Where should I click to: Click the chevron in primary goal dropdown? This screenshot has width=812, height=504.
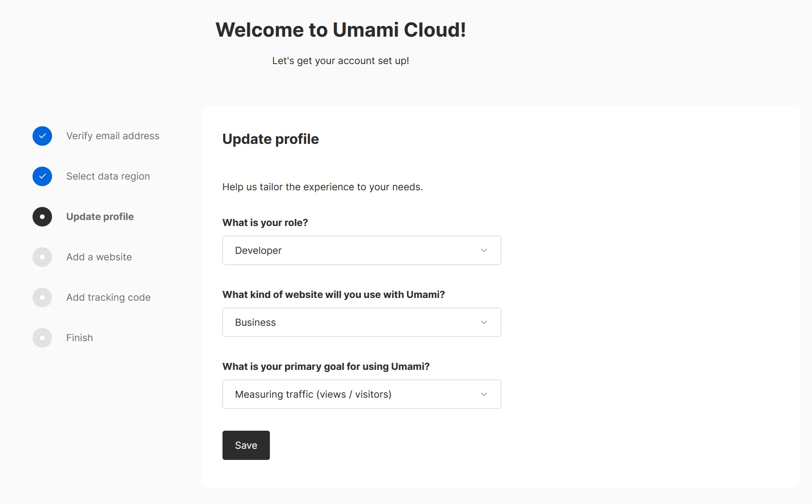pyautogui.click(x=484, y=394)
